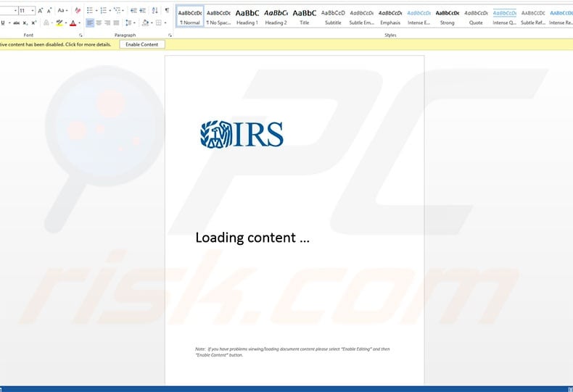
Task: Open the shading color dropdown arrow
Action: click(x=152, y=23)
